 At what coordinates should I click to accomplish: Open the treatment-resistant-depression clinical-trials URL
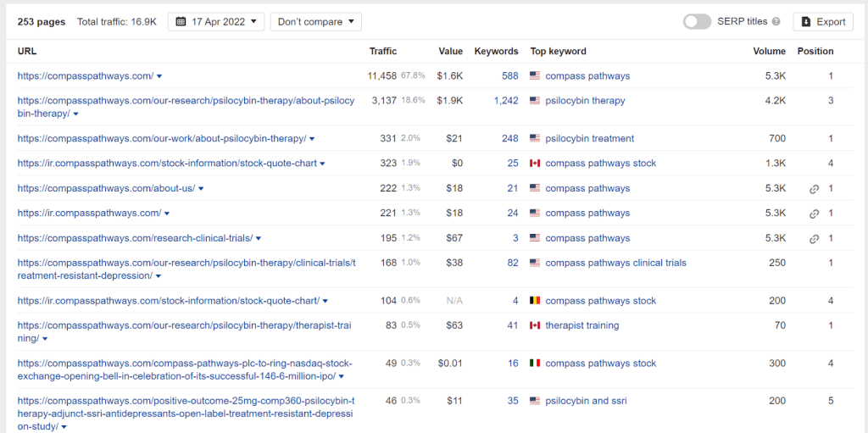coord(186,269)
